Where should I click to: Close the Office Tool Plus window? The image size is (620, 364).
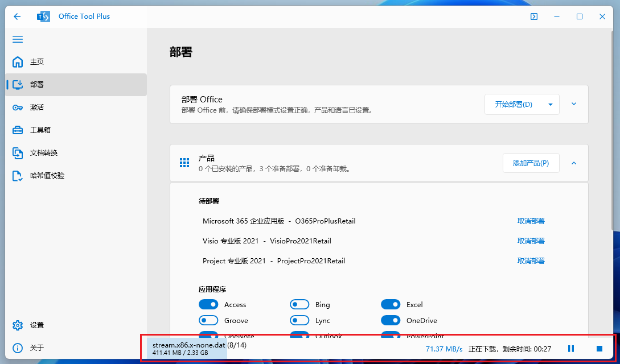click(602, 16)
